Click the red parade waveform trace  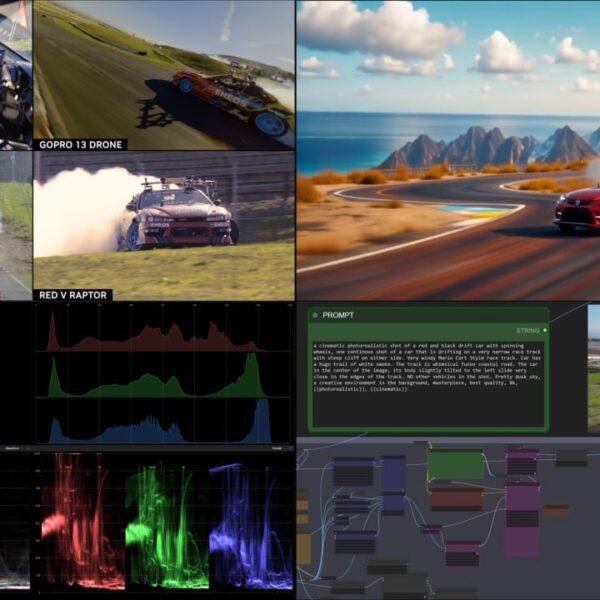pyautogui.click(x=83, y=520)
